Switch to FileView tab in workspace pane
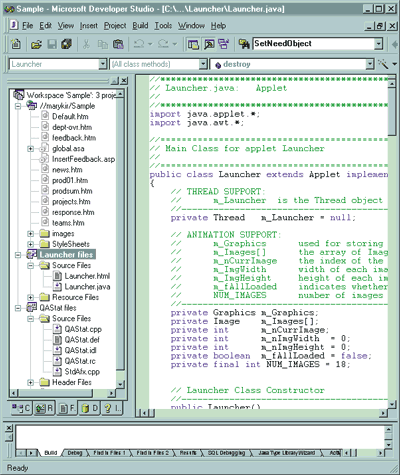This screenshot has height=475, width=400. click(67, 408)
